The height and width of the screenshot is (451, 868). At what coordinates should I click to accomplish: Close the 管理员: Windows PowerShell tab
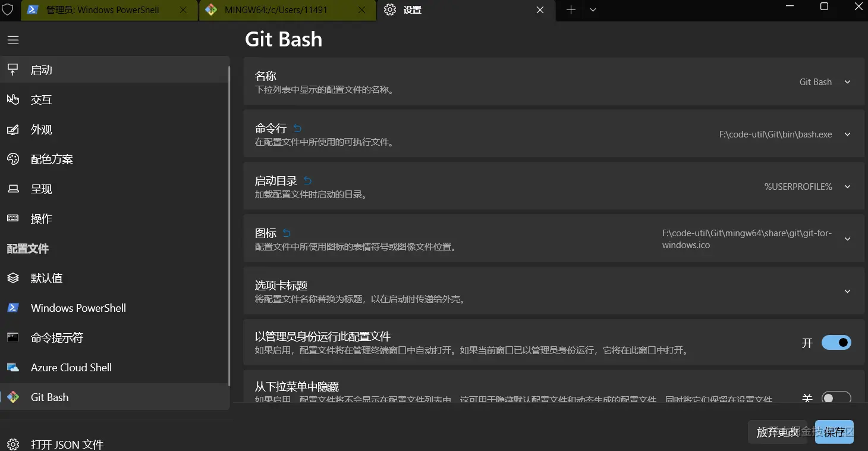click(x=183, y=10)
